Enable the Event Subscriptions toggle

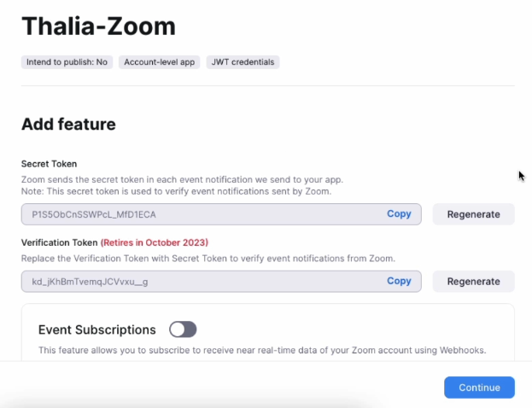183,329
